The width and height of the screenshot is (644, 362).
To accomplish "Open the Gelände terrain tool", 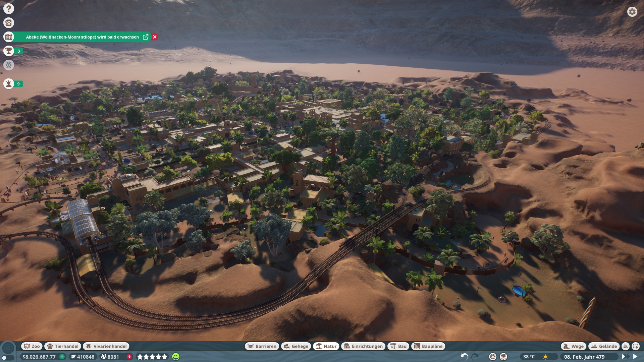I will point(604,346).
